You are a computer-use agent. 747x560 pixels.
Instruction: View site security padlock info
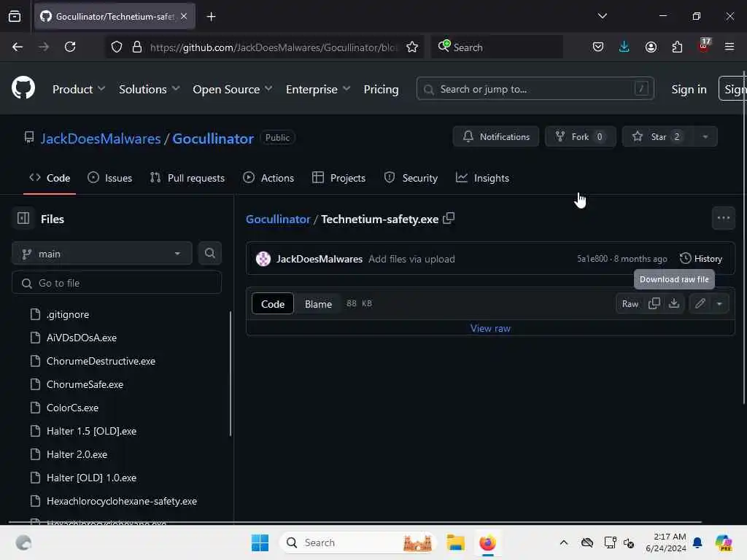pos(137,47)
